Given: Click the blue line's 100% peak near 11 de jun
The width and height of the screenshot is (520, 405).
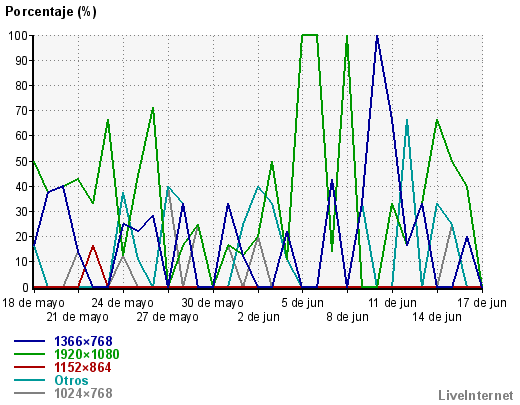Looking at the screenshot, I should point(377,35).
